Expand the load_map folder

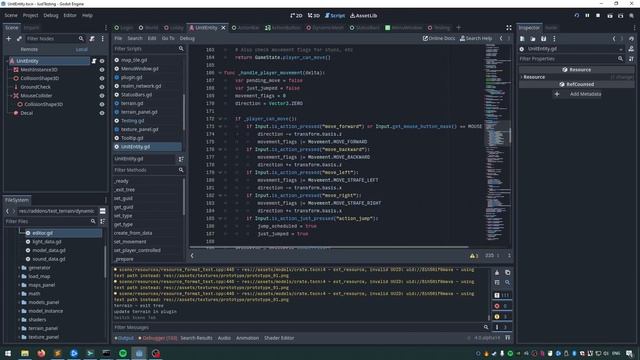pos(19,276)
